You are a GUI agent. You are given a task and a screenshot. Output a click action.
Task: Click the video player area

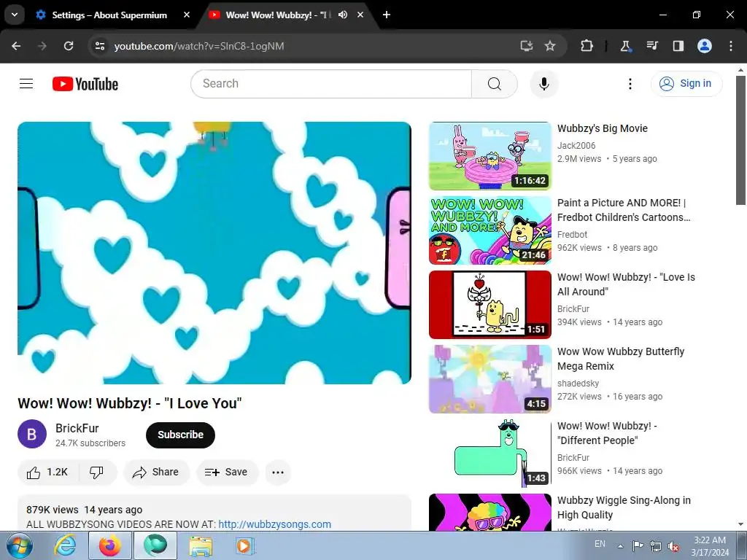coord(214,253)
